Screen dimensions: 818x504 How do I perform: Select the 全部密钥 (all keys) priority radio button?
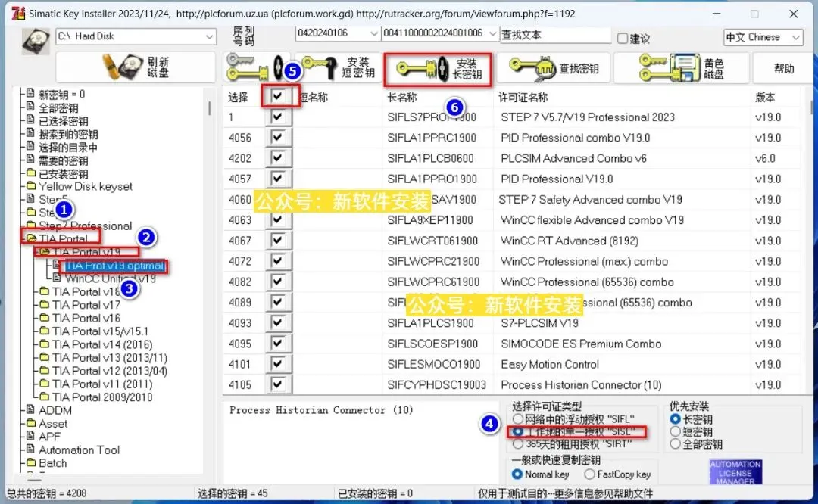pyautogui.click(x=675, y=444)
